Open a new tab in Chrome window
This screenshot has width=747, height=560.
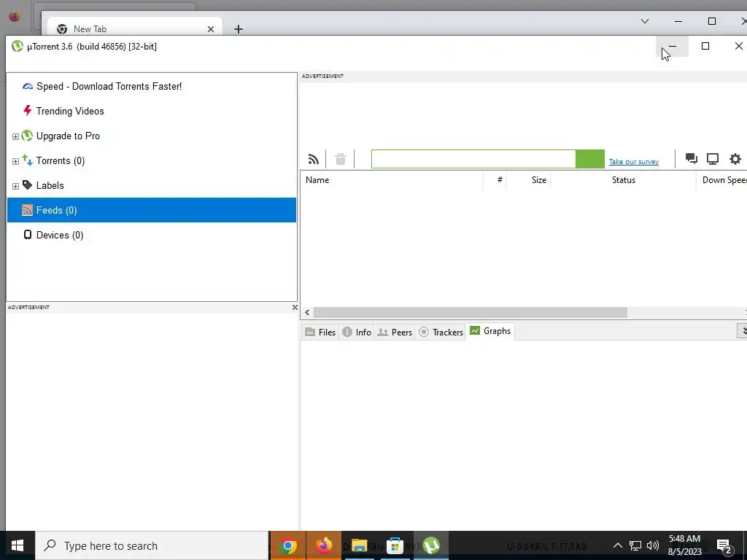239,29
